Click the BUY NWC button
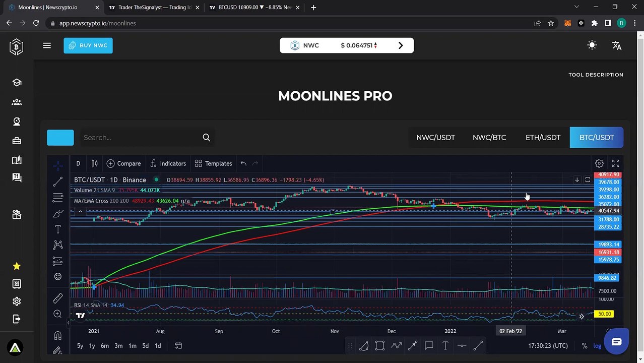Viewport: 644px width, 363px height. pyautogui.click(x=88, y=45)
